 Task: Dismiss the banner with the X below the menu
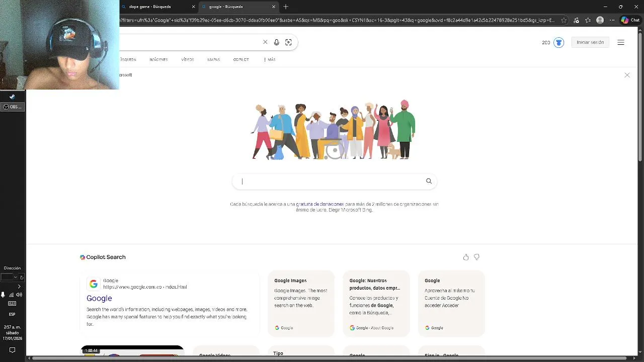(x=627, y=75)
